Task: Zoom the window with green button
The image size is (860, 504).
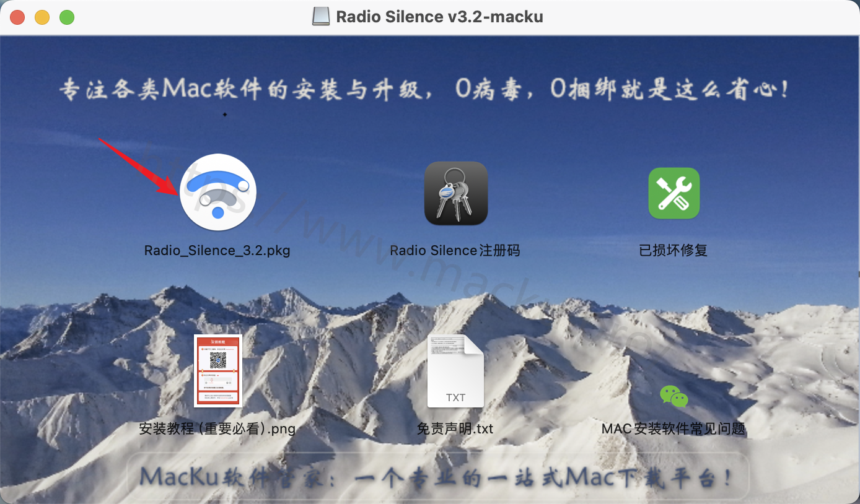Action: point(67,17)
